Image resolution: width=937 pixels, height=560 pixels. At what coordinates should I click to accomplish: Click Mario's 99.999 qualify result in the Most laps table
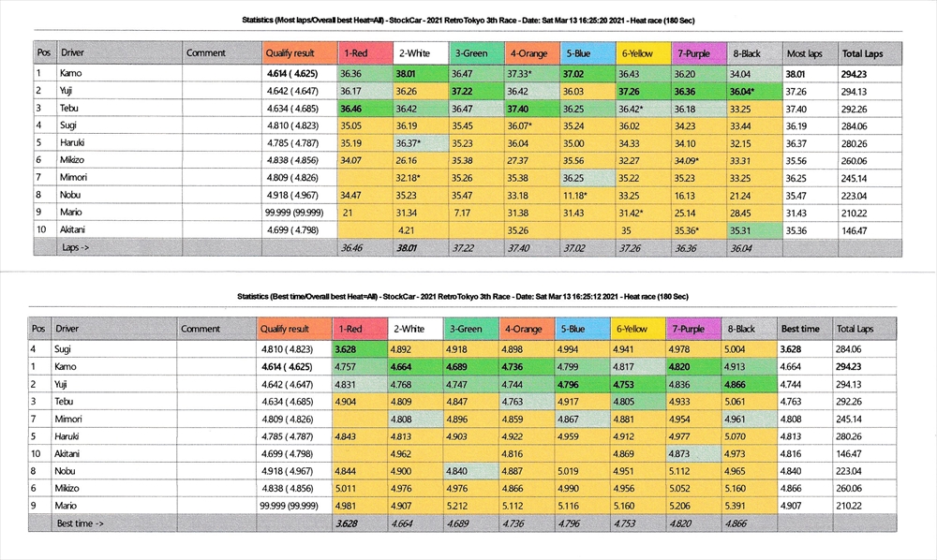pyautogui.click(x=293, y=213)
